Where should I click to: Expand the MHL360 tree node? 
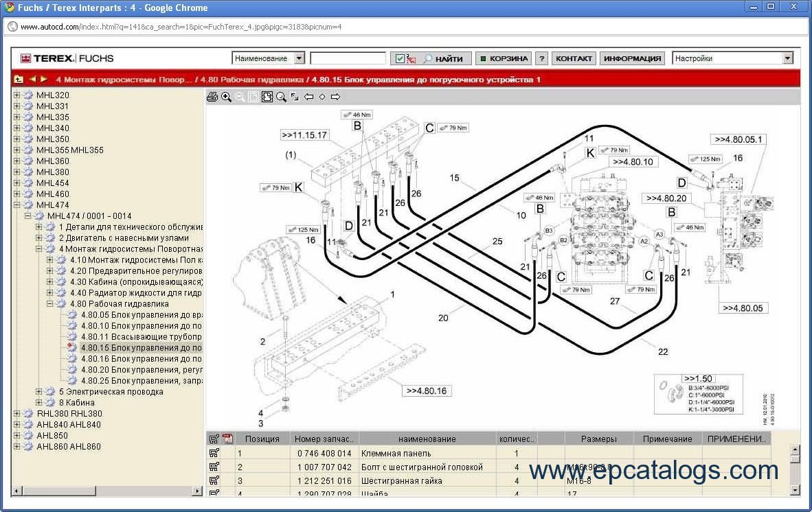(16, 161)
